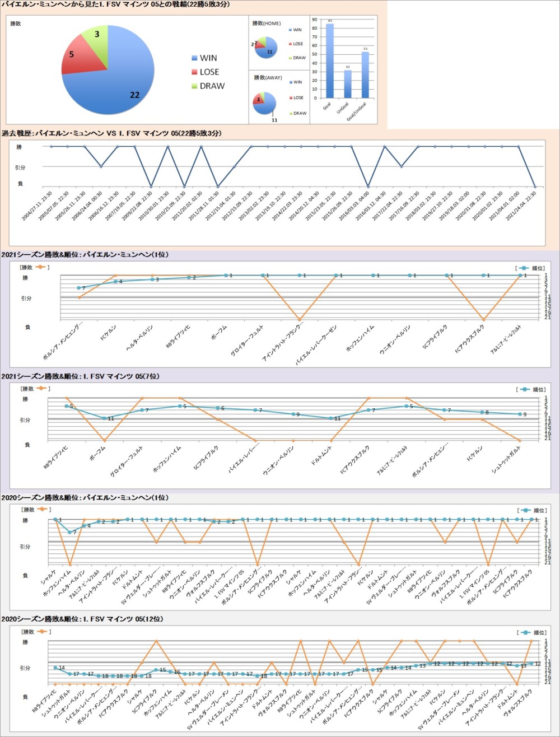
Task: Click rank 14 first point in 2020 Mainz chart
Action: pyautogui.click(x=55, y=668)
